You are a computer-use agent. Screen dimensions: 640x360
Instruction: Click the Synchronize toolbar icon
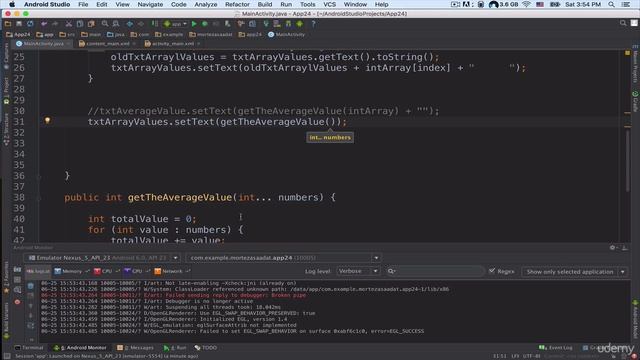click(x=30, y=24)
